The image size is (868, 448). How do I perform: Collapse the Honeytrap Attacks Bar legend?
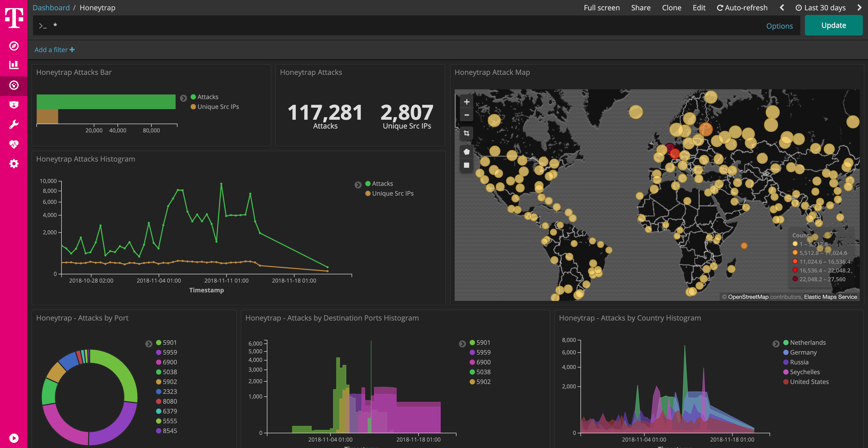(184, 98)
